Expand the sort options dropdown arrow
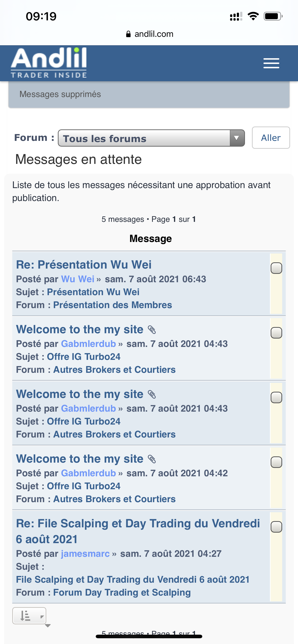This screenshot has width=298, height=644. tap(42, 616)
